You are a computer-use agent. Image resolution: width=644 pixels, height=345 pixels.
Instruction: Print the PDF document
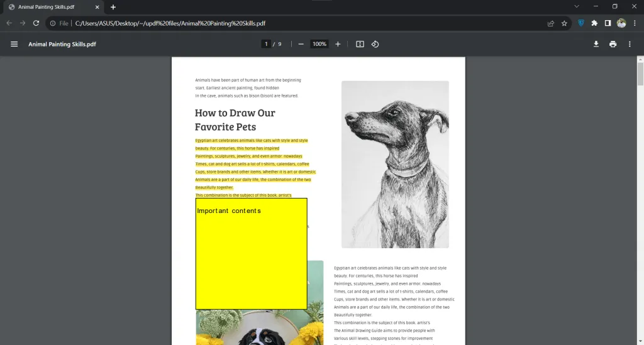[x=613, y=44]
